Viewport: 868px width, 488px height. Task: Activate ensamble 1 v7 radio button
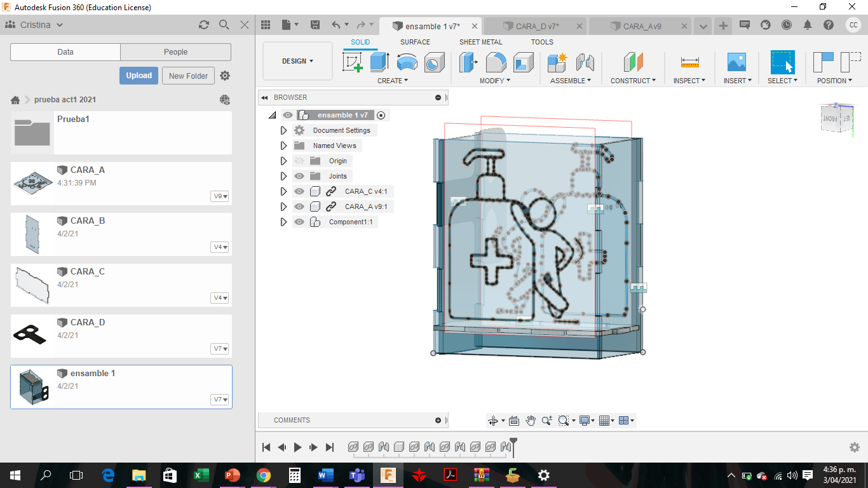point(381,115)
